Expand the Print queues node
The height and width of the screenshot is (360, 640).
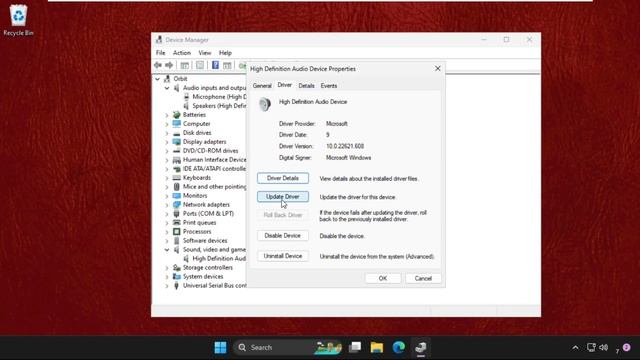coord(167,223)
